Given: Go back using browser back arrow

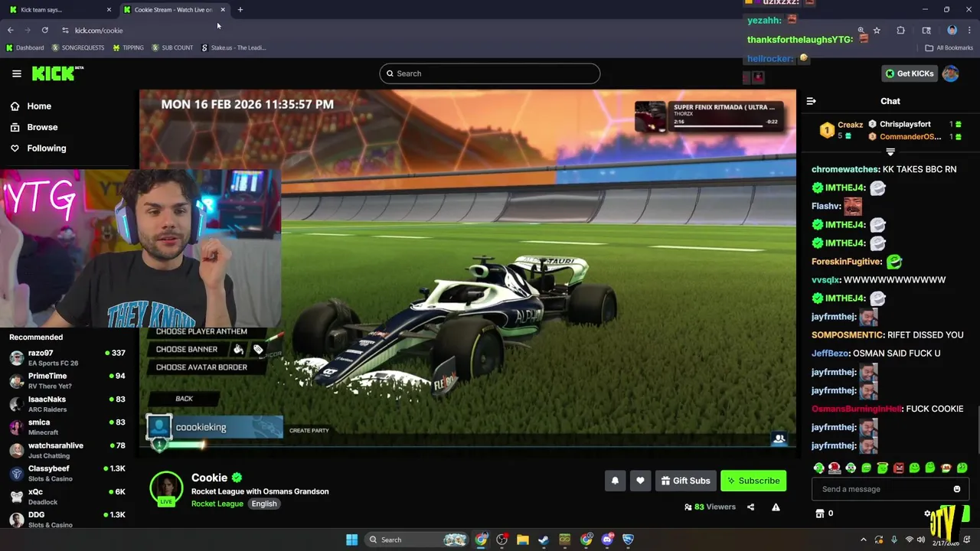Looking at the screenshot, I should pos(10,30).
